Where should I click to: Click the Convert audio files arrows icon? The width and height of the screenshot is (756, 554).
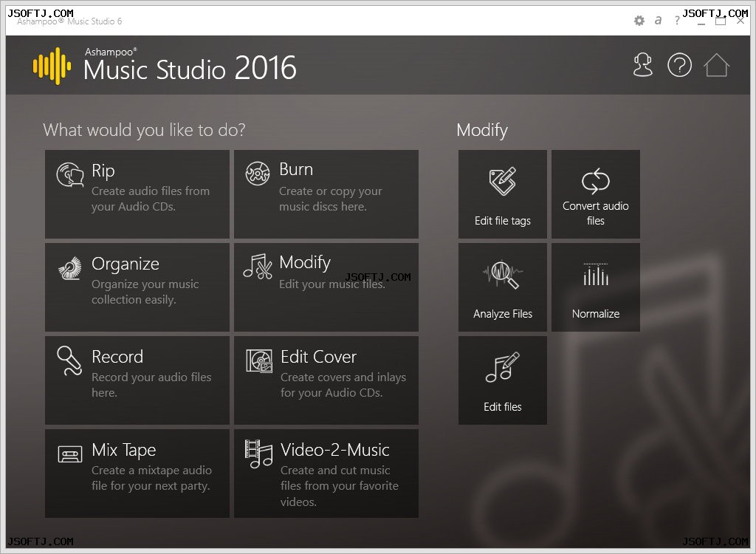coord(596,181)
